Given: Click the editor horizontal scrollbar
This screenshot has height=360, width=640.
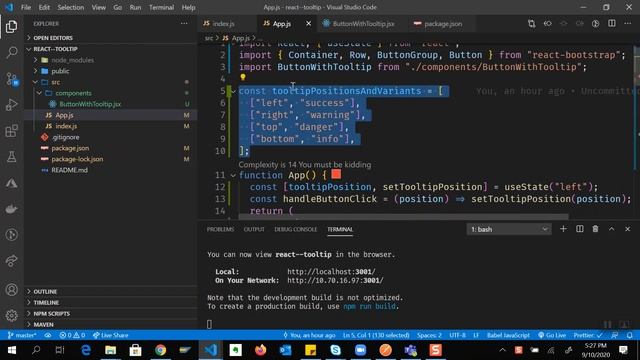Looking at the screenshot, I should (x=403, y=216).
